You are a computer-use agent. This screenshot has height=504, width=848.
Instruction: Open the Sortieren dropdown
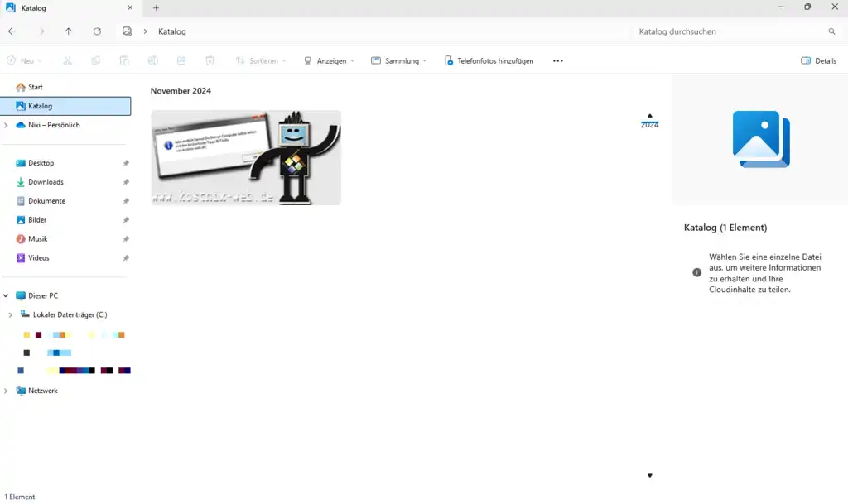[x=261, y=60]
